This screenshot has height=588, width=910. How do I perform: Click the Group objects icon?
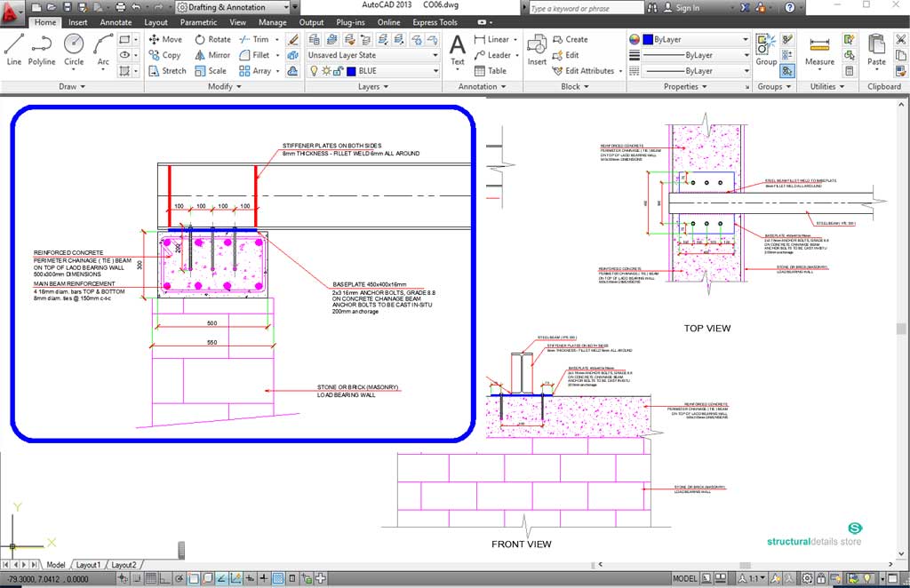(x=766, y=50)
